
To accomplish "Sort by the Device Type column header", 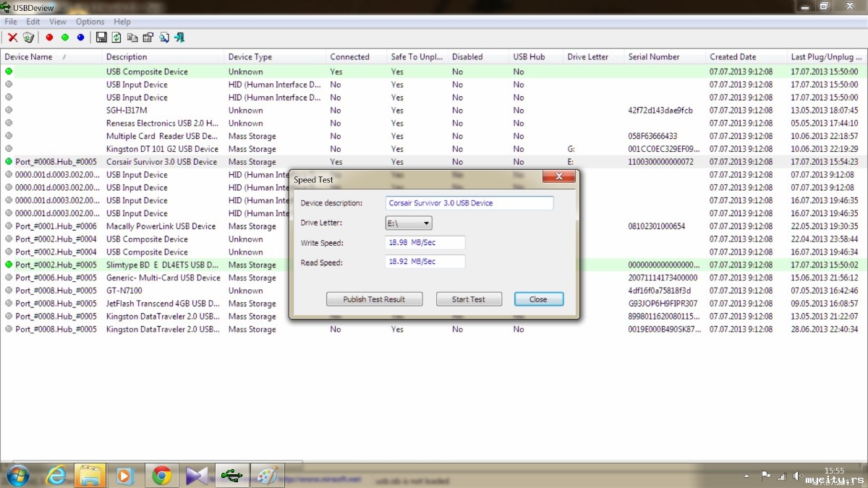I will tap(275, 57).
